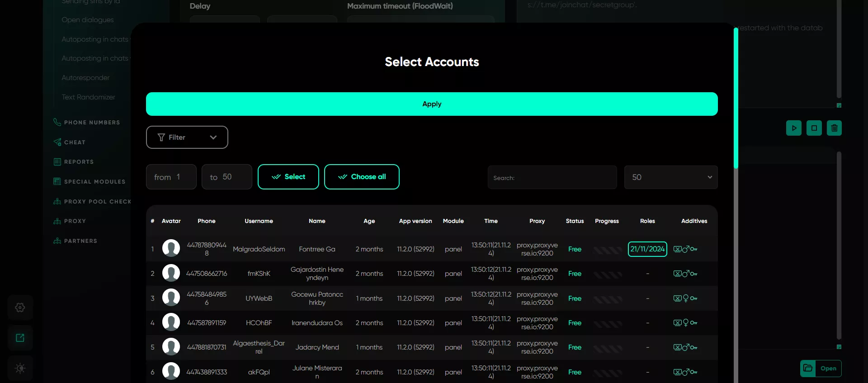
Task: Click the play icon in the background panel
Action: [x=794, y=128]
